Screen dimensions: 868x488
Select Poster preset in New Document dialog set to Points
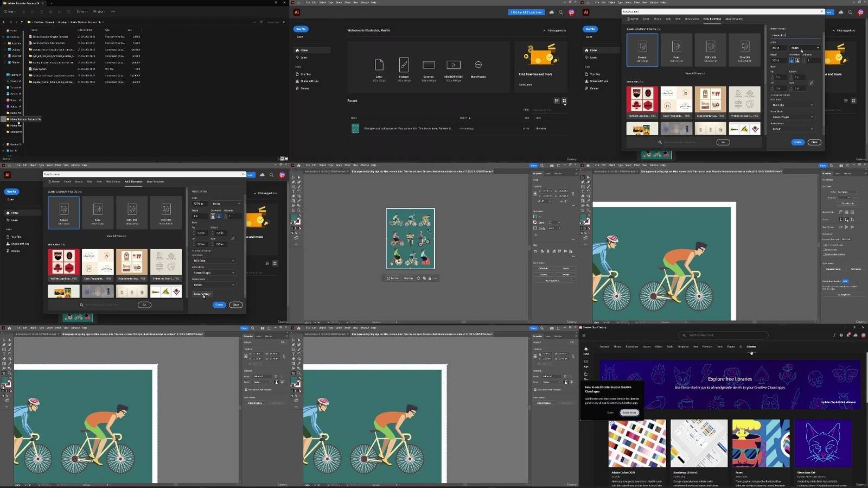pos(676,50)
